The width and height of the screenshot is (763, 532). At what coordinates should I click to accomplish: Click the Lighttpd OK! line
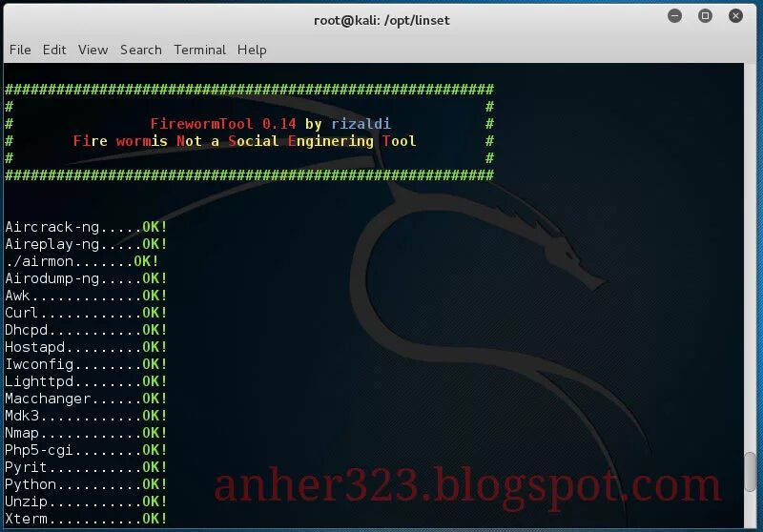(x=86, y=381)
